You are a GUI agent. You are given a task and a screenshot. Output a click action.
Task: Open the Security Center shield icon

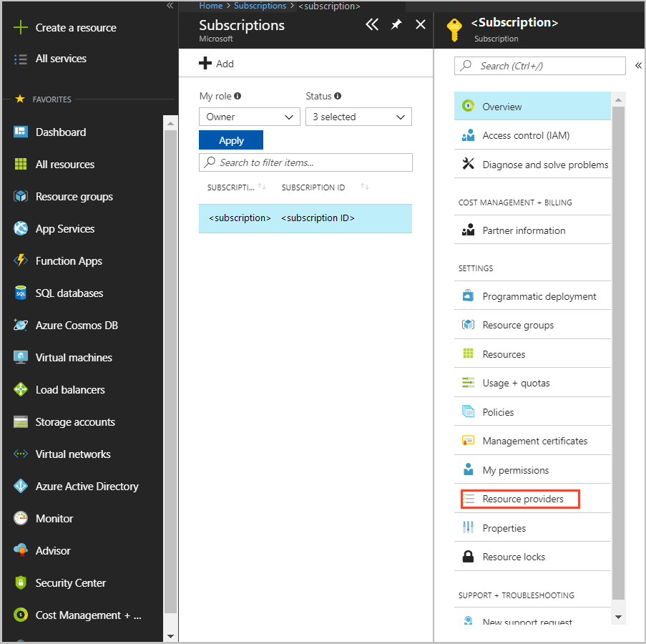click(x=21, y=583)
